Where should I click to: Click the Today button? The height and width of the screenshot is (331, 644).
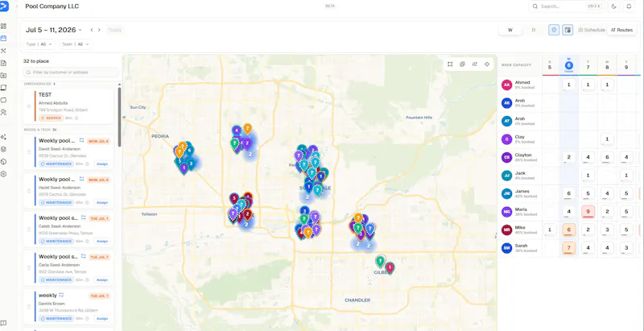114,30
